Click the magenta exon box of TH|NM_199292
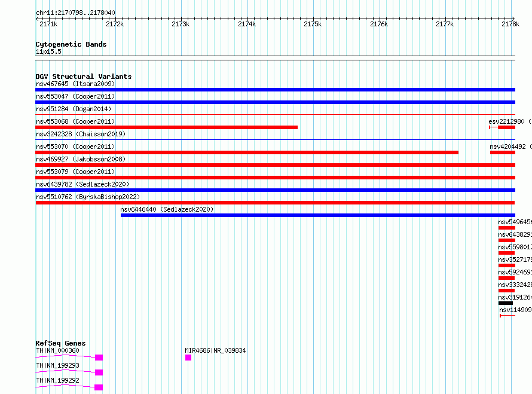532x394 pixels. (x=99, y=387)
